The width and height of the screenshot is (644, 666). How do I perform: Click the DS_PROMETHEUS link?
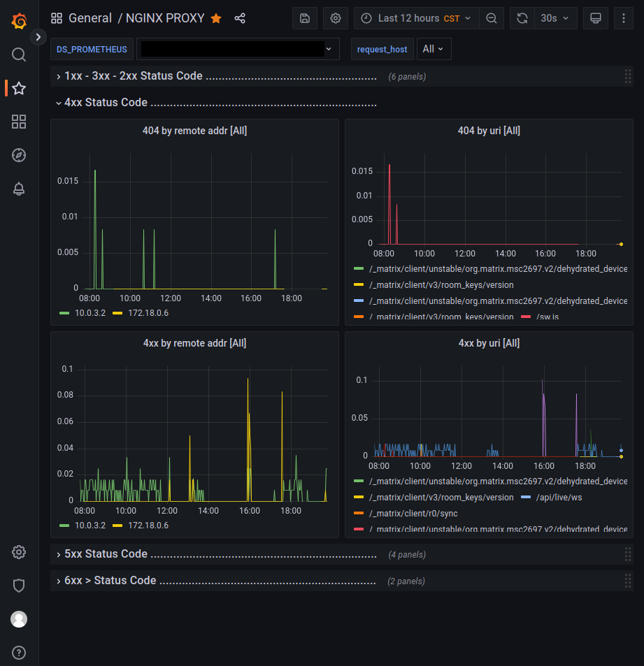coord(92,49)
